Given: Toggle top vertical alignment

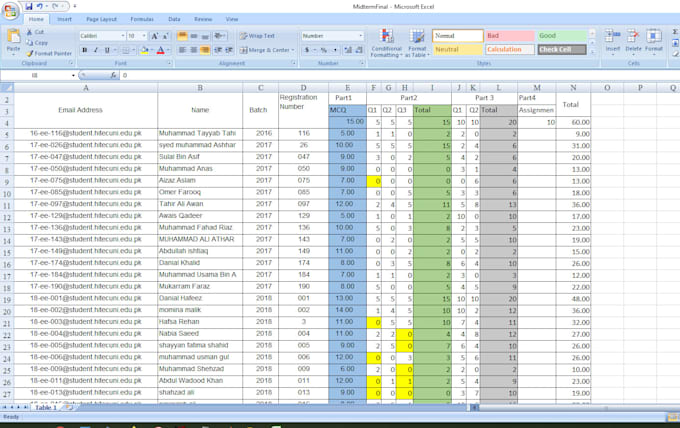Looking at the screenshot, I should (183, 36).
